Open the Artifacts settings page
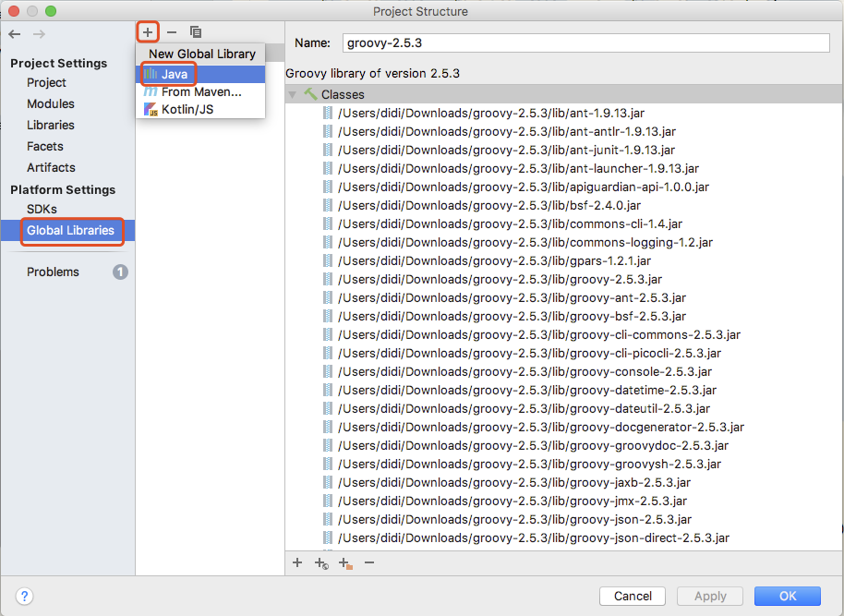The image size is (844, 616). [51, 167]
